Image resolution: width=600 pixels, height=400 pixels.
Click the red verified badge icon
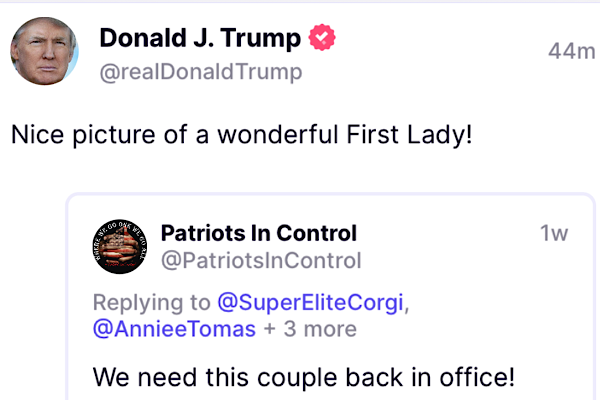pos(322,39)
